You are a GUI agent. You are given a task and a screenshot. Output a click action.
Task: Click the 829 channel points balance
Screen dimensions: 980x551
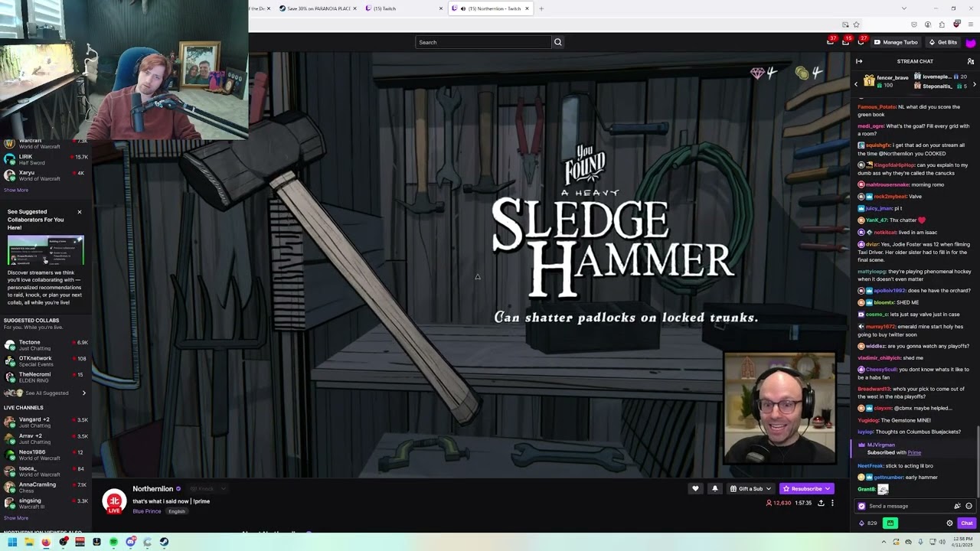tap(867, 523)
